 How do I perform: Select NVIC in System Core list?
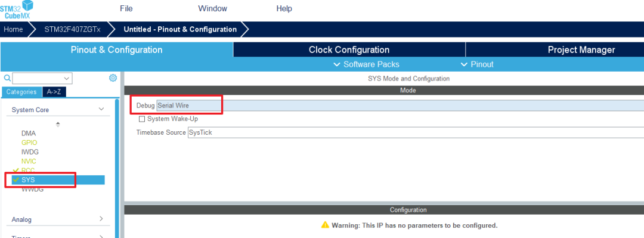(x=29, y=161)
